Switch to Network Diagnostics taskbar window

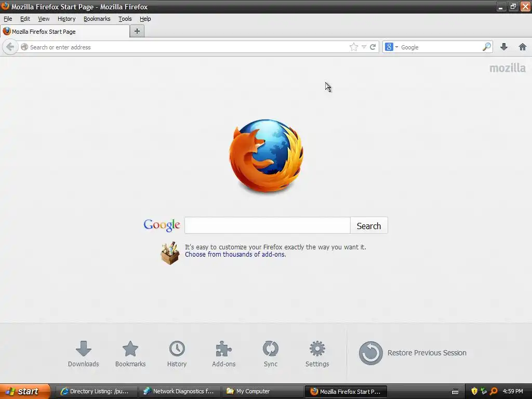point(179,392)
